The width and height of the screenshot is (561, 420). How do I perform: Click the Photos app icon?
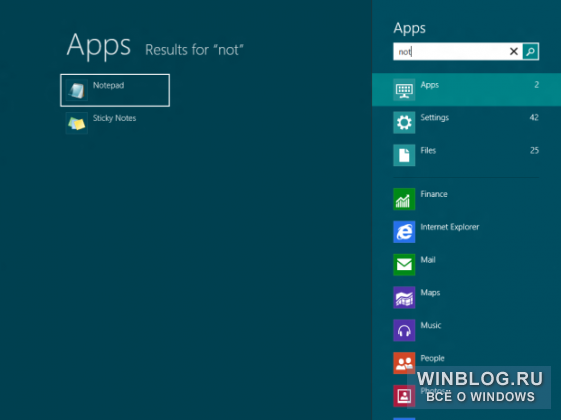coord(404,396)
